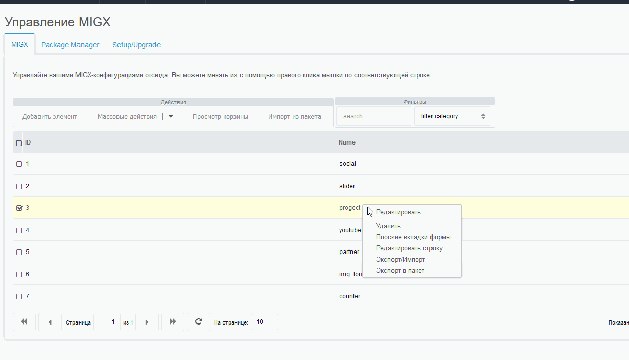
Task: Click the ID value 1 in the first row
Action: click(27, 164)
